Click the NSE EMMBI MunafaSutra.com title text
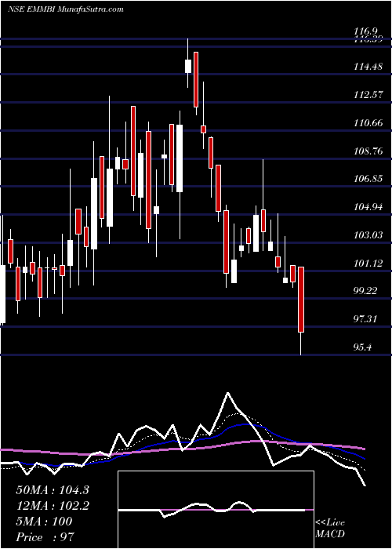392x549 pixels. point(65,9)
